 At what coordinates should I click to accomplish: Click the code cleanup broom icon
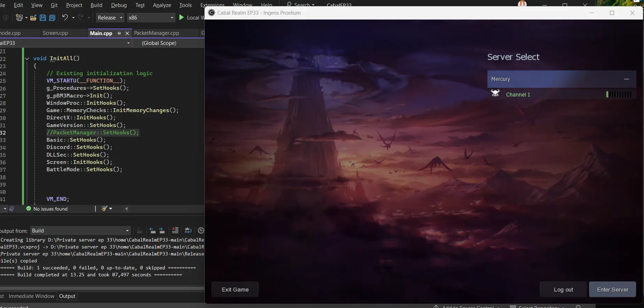click(x=104, y=208)
